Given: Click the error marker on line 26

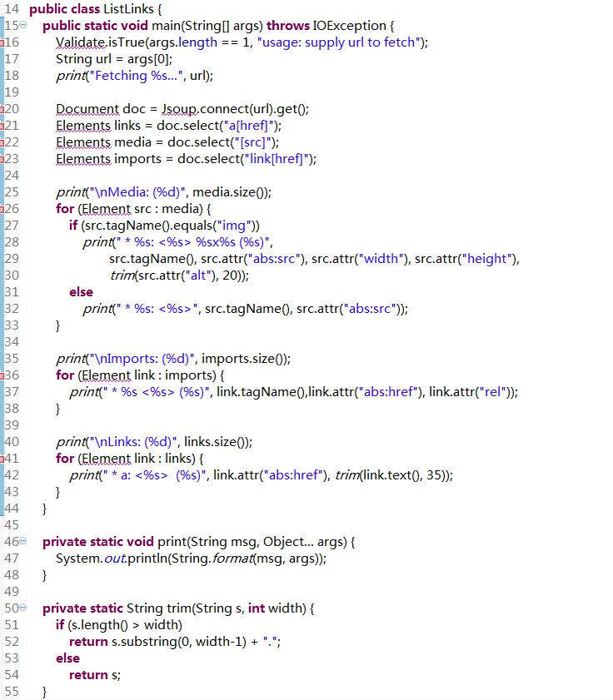Looking at the screenshot, I should (x=2, y=210).
